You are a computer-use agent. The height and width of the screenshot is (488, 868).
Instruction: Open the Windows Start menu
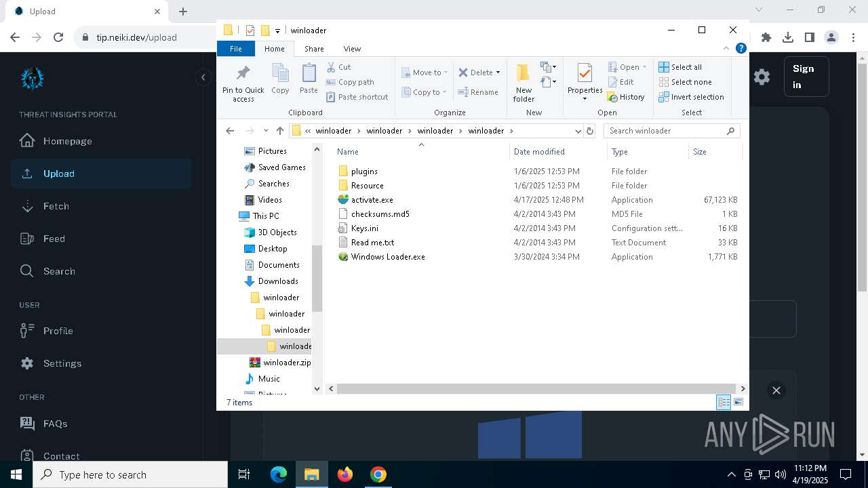16,474
